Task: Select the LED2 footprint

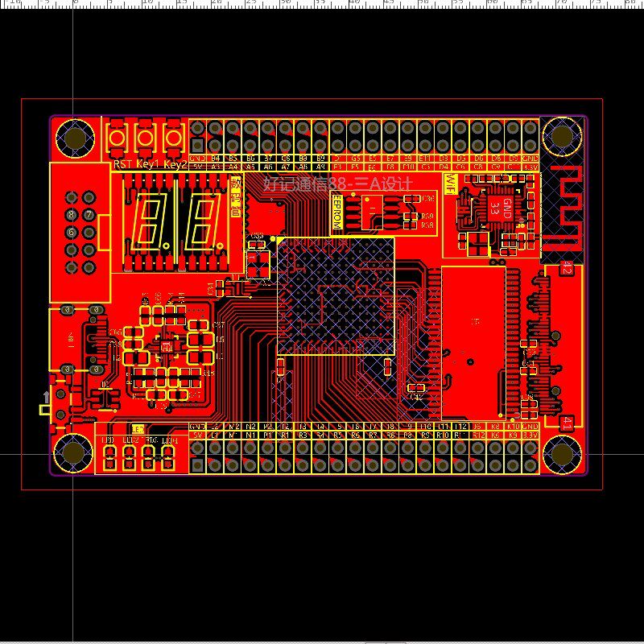Action: (129, 458)
